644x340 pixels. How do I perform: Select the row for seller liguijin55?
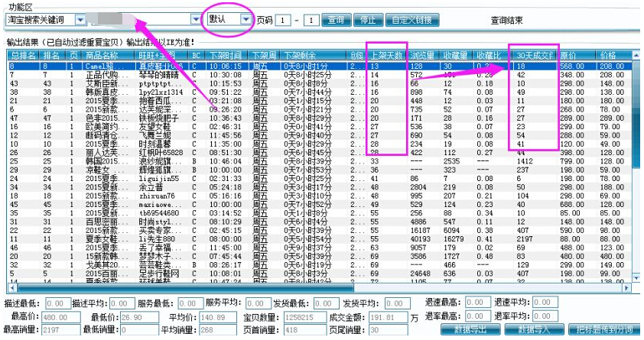tap(320, 179)
